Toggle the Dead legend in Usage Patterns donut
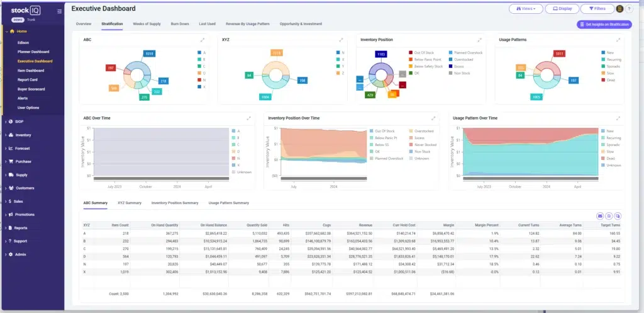This screenshot has width=644, height=313. pos(608,80)
